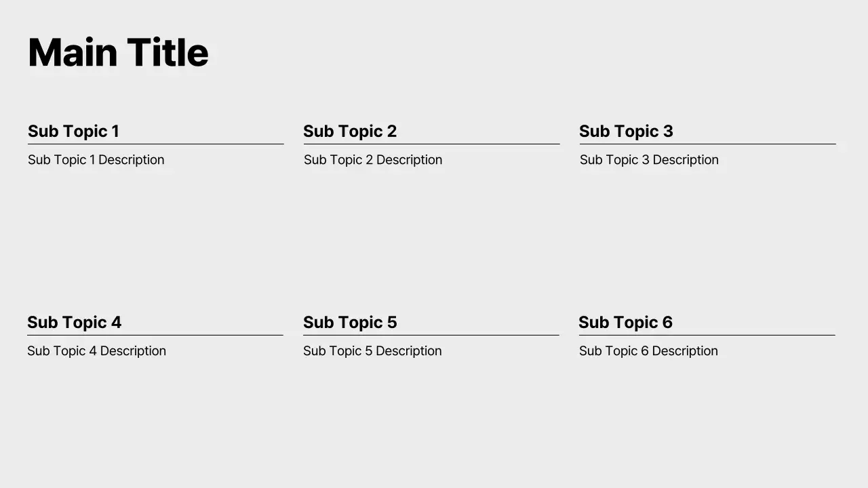Click the "Sub Topic 5 Description" text
868x488 pixels.
(372, 351)
